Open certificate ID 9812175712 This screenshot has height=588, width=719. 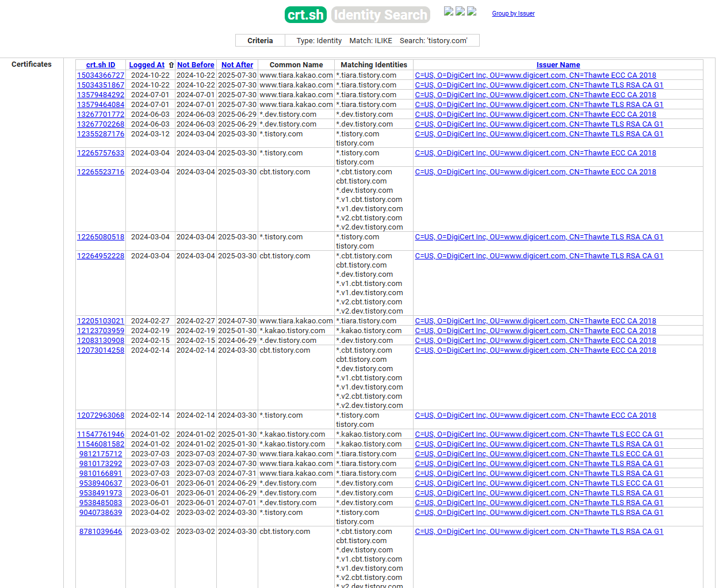click(101, 454)
